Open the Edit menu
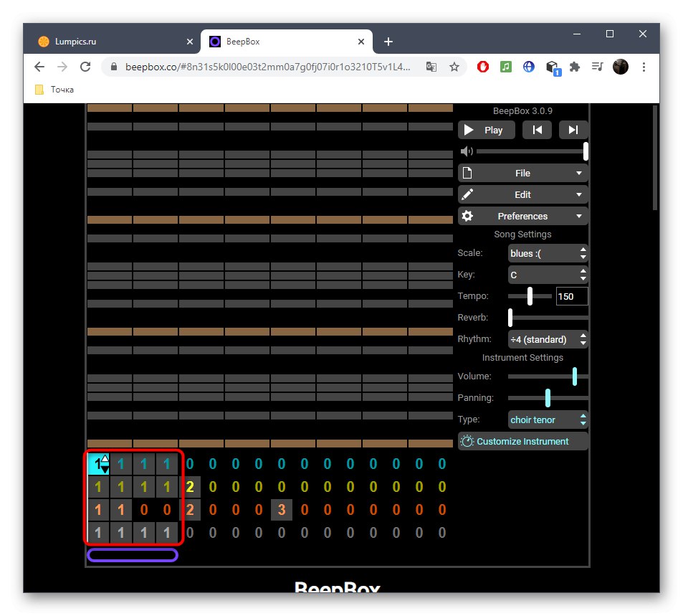Image resolution: width=683 pixels, height=616 pixels. (x=522, y=194)
